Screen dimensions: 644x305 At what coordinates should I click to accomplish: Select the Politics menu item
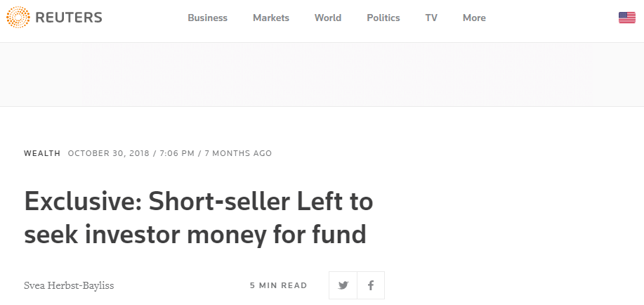[383, 18]
